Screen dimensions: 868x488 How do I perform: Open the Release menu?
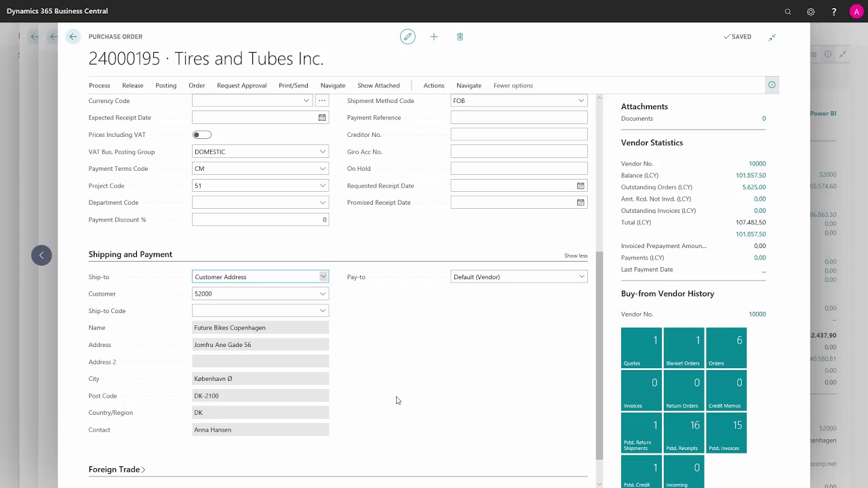tap(133, 85)
